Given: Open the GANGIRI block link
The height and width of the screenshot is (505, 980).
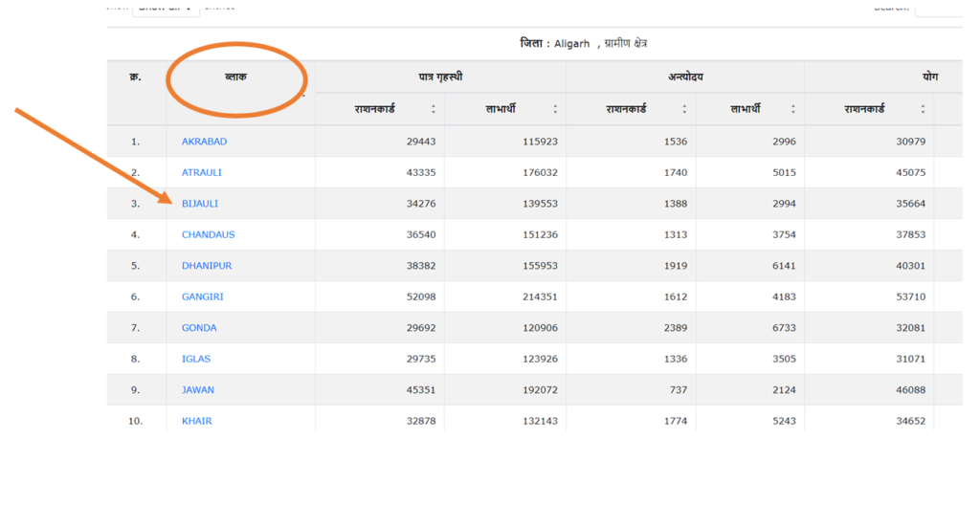Looking at the screenshot, I should coord(203,296).
